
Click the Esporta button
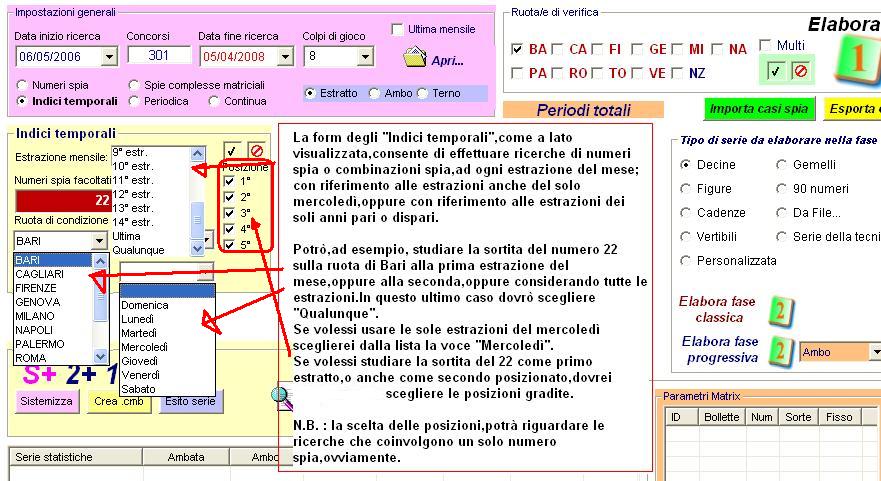[852, 109]
